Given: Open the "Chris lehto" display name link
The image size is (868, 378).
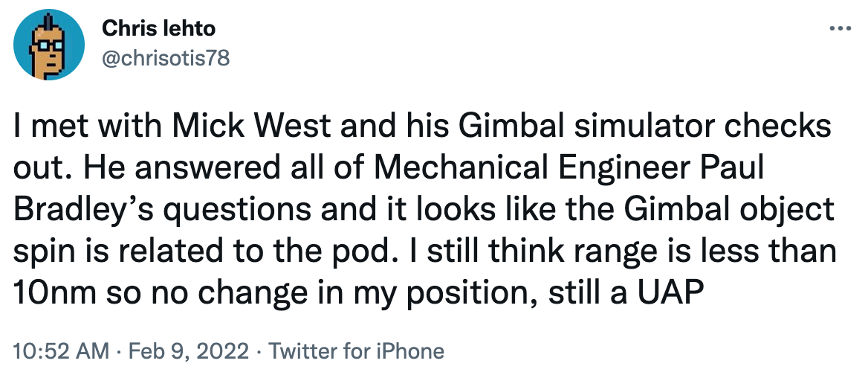Looking at the screenshot, I should 158,29.
